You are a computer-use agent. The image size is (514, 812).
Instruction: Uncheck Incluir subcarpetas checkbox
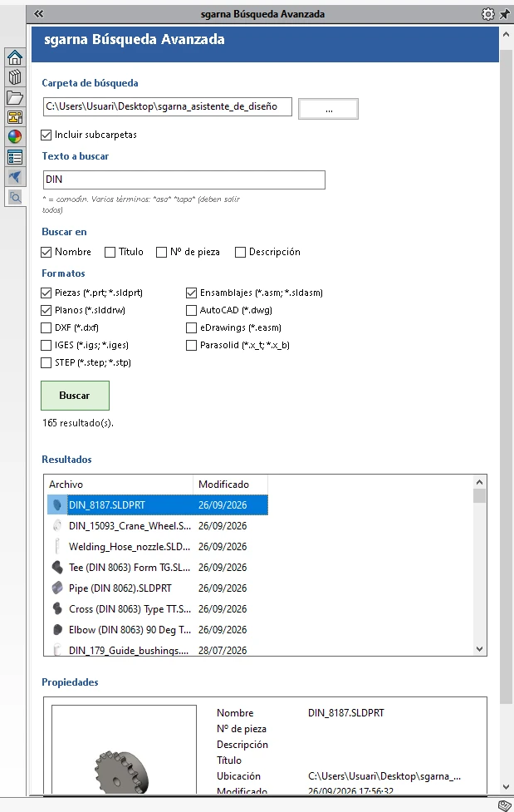coord(46,135)
